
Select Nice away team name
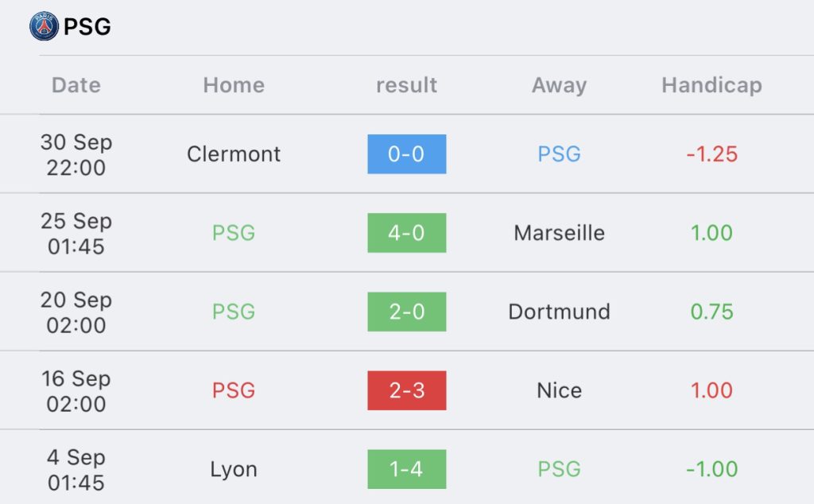559,390
